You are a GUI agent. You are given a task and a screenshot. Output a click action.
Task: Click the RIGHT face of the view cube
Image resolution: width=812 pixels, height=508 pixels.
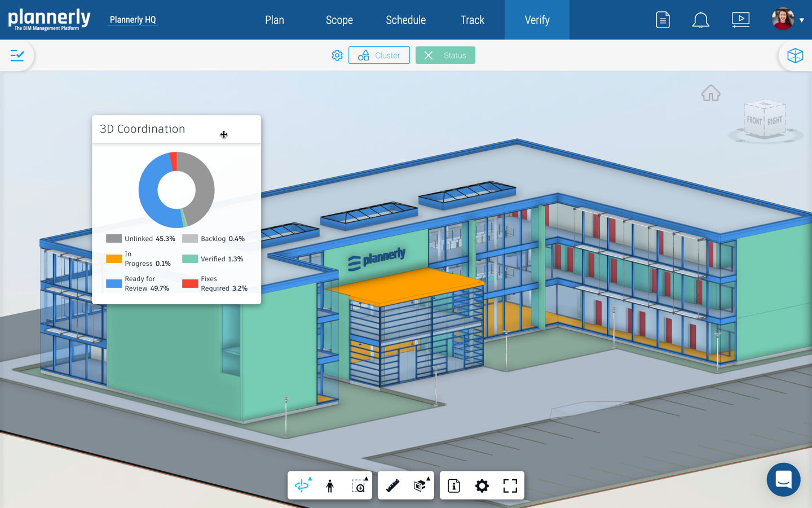[775, 120]
